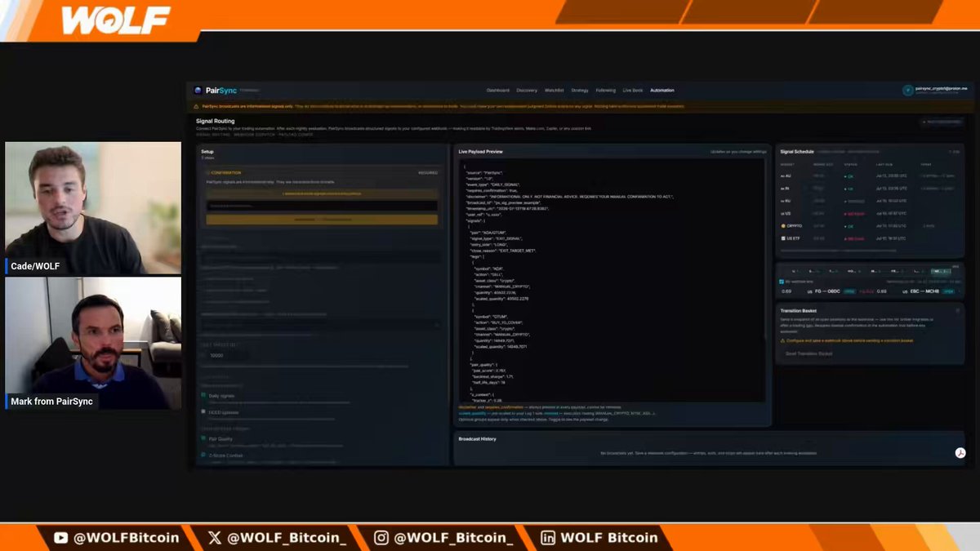This screenshot has width=980, height=551.
Task: Click the LinkedIn icon beside WOLF Bitcoin
Action: point(548,537)
